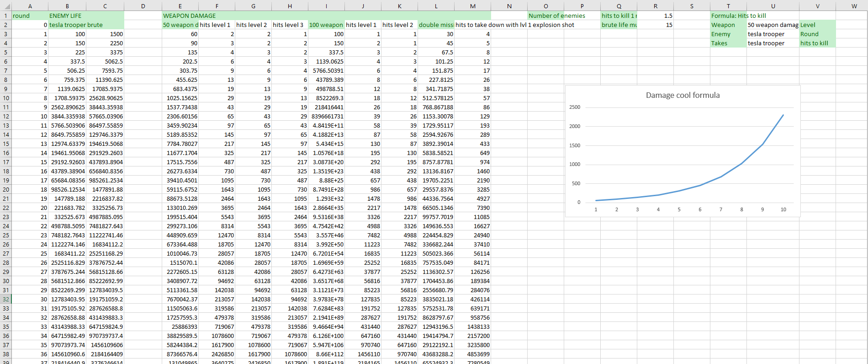Click the 2500 label on chart axis
The image size is (868, 364).
[575, 107]
